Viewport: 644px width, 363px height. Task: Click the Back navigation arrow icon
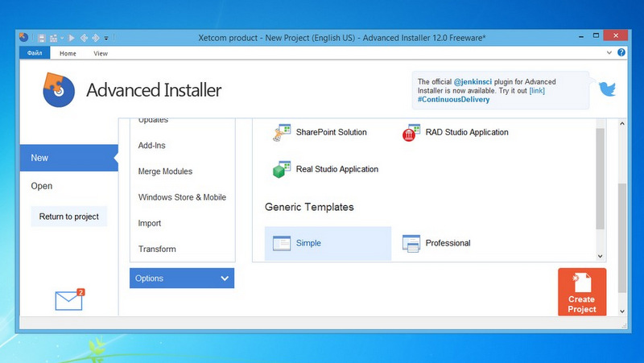[84, 38]
